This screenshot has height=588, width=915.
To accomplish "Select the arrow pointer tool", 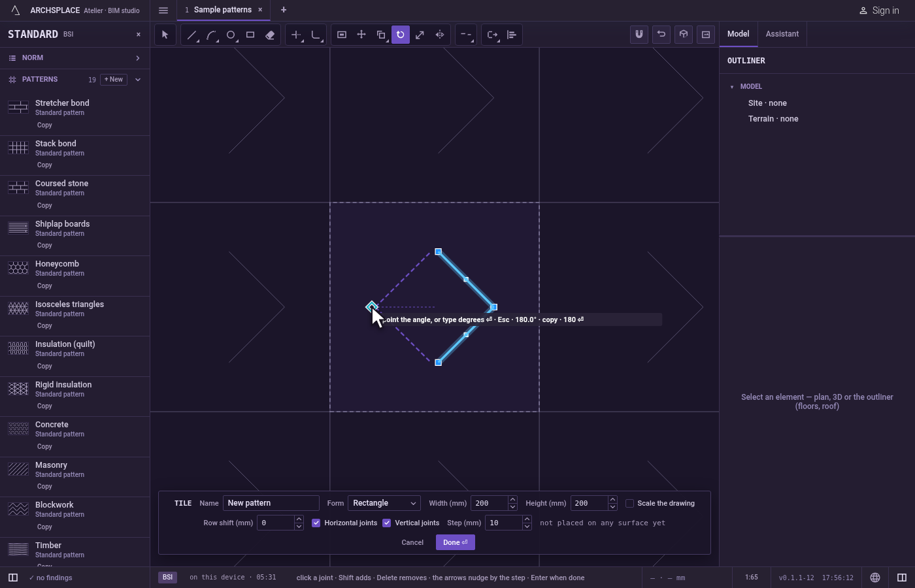I will pos(165,35).
